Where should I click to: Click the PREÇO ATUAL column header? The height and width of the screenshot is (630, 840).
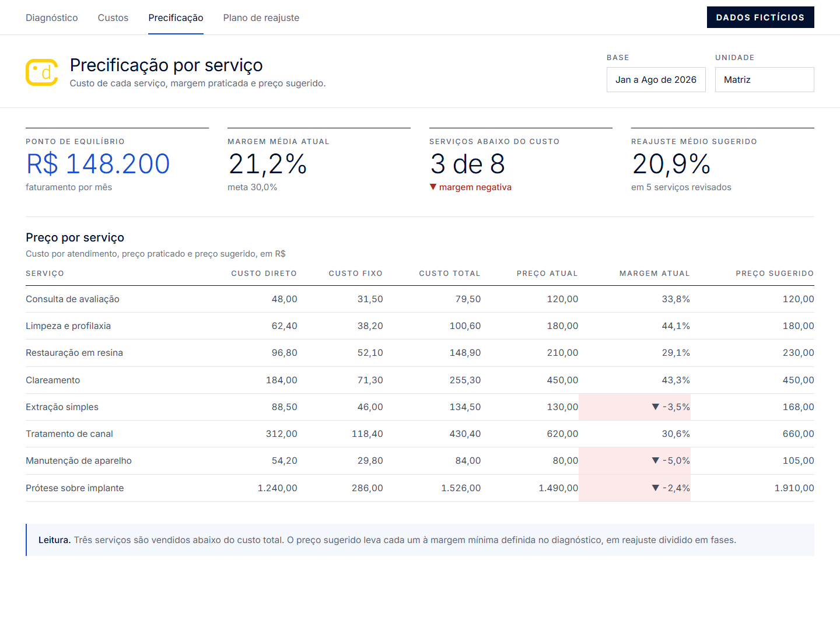pos(547,274)
